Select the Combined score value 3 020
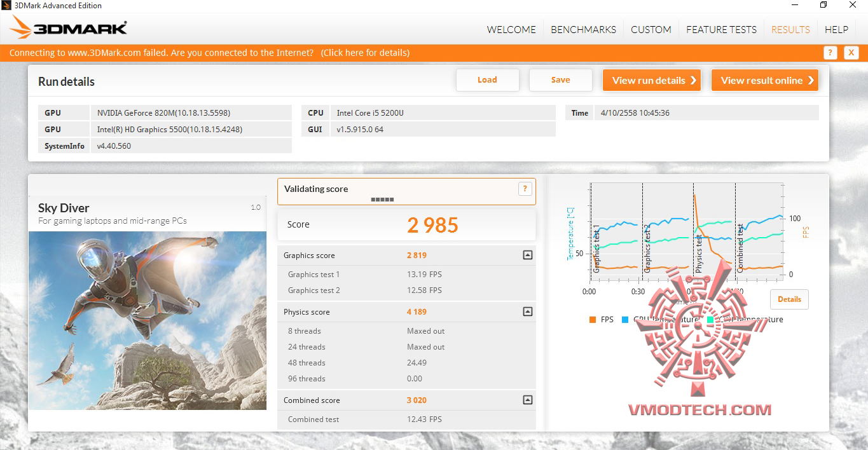The width and height of the screenshot is (868, 450). pyautogui.click(x=417, y=400)
